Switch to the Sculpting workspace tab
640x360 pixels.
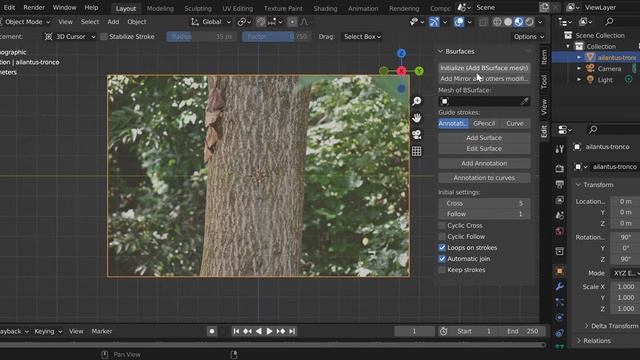pyautogui.click(x=198, y=8)
